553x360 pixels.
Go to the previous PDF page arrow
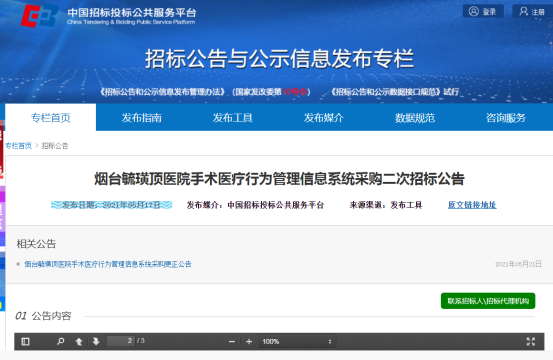79,341
